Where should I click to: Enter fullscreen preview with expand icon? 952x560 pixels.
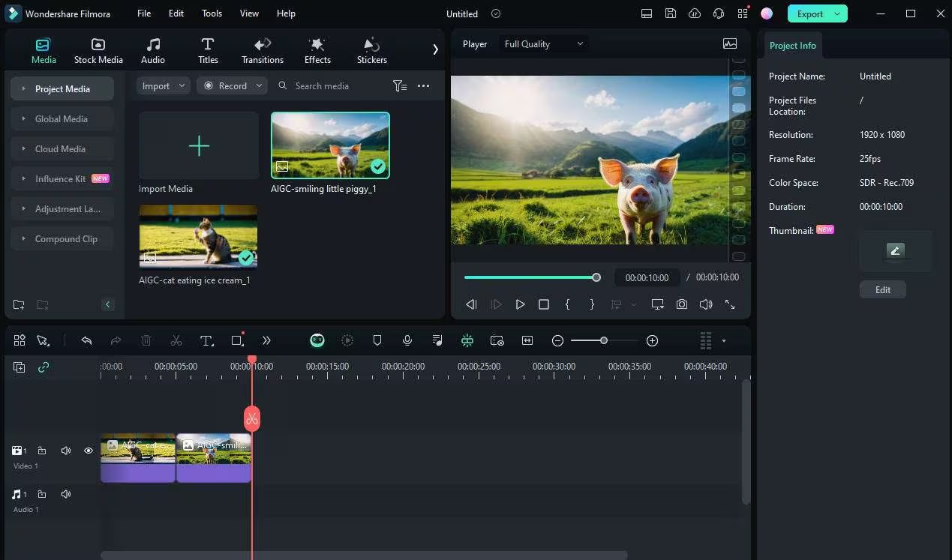pyautogui.click(x=729, y=304)
